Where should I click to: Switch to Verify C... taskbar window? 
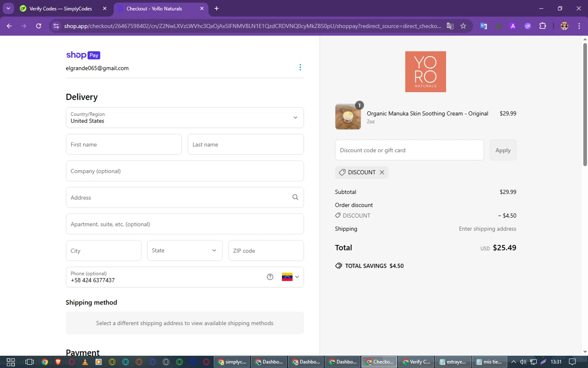pos(416,362)
